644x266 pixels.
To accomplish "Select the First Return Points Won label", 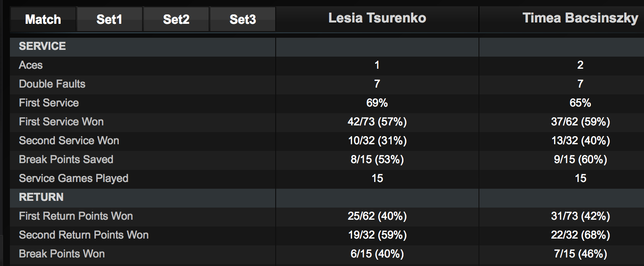I will pos(76,216).
